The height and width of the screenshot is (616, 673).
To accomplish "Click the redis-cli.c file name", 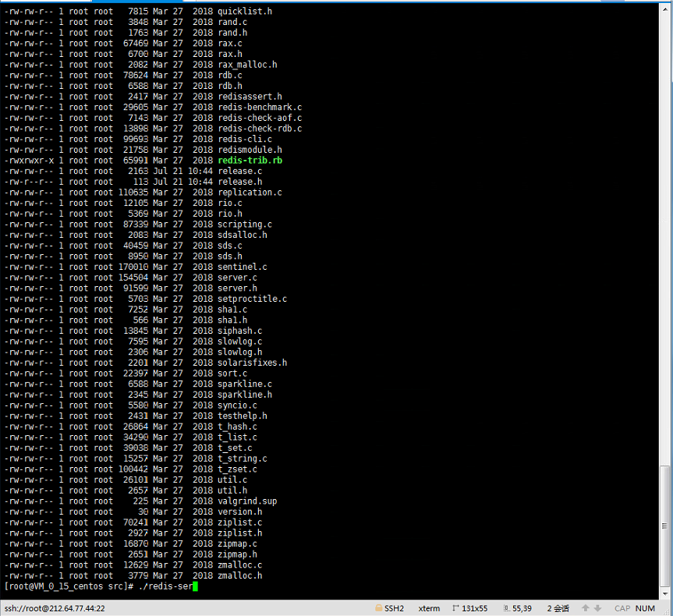I will [245, 139].
